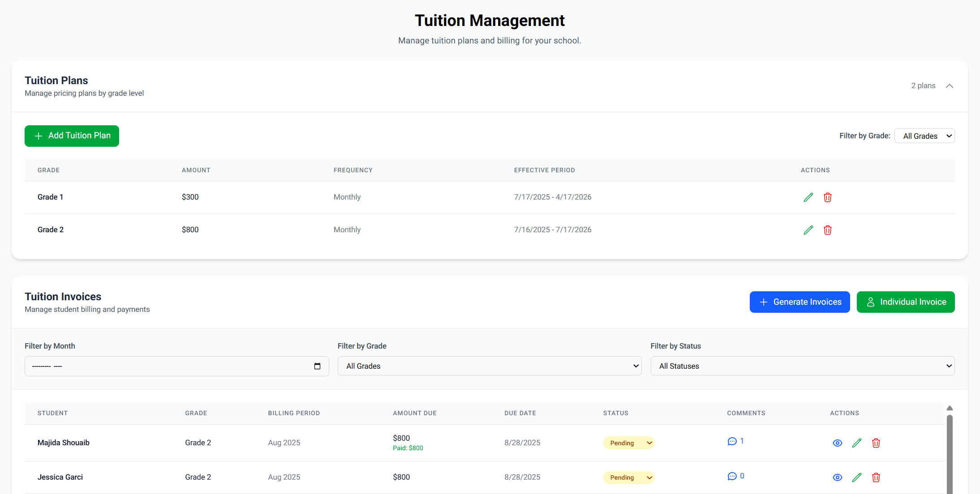980x494 pixels.
Task: Delete Jessica Garci's invoice
Action: click(x=876, y=477)
